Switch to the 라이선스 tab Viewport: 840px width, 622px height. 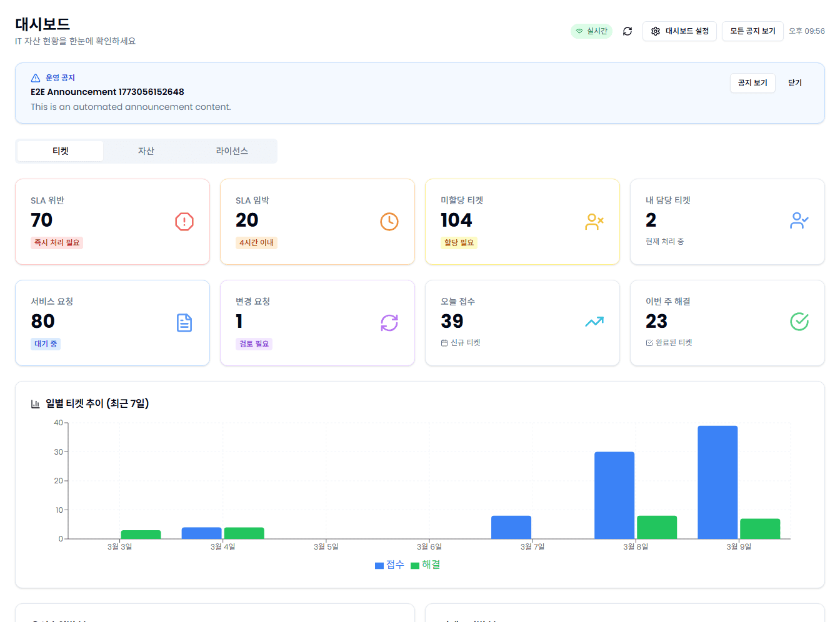pos(232,151)
